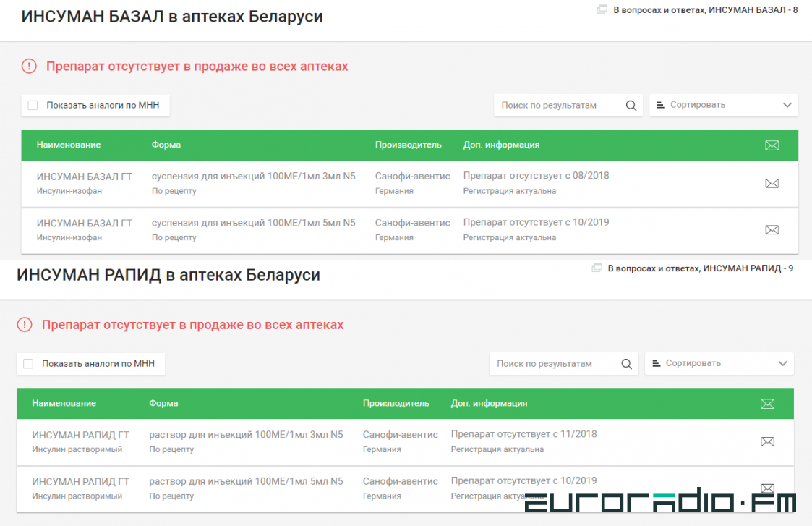Click envelope icon in ИНСУМАН БАЗАЛ table header
This screenshot has width=812, height=526.
pos(772,145)
